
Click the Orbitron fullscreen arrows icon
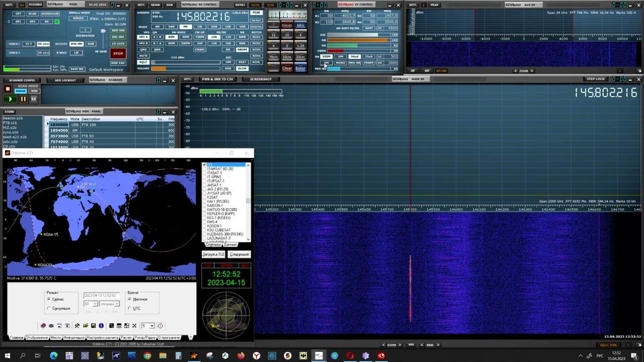(134, 326)
